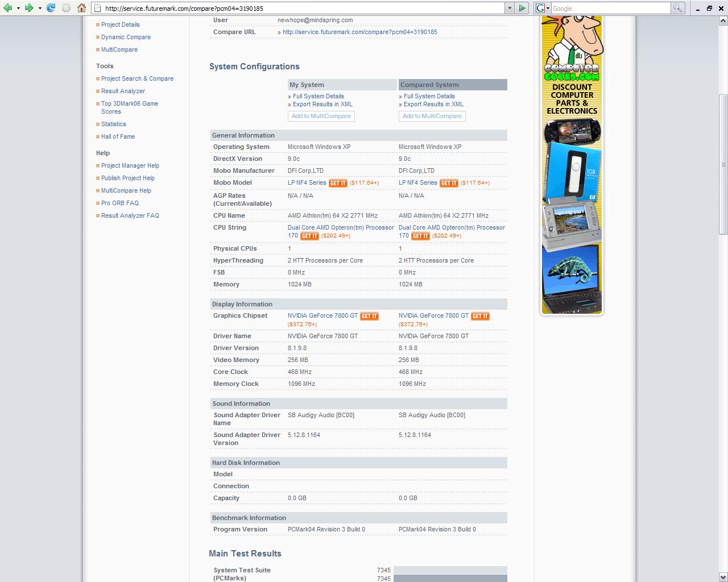Export Compared System Results in XML
The image size is (728, 582).
(433, 104)
